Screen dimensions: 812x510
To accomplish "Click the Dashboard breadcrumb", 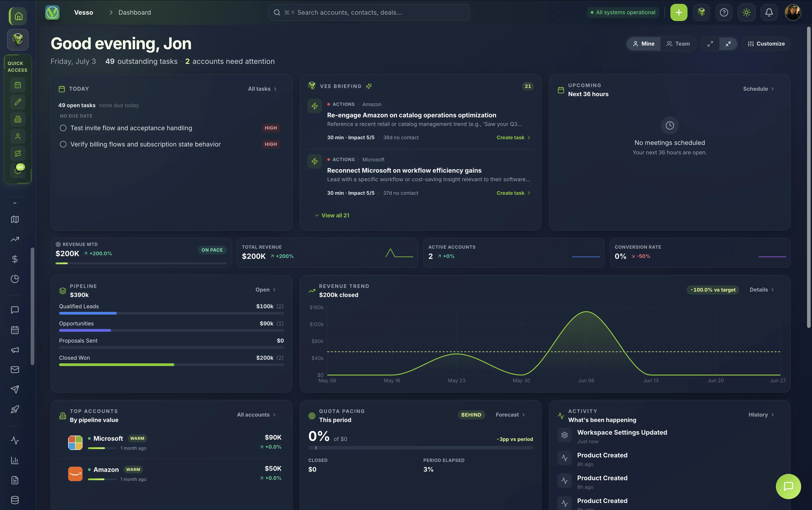I will pos(134,12).
